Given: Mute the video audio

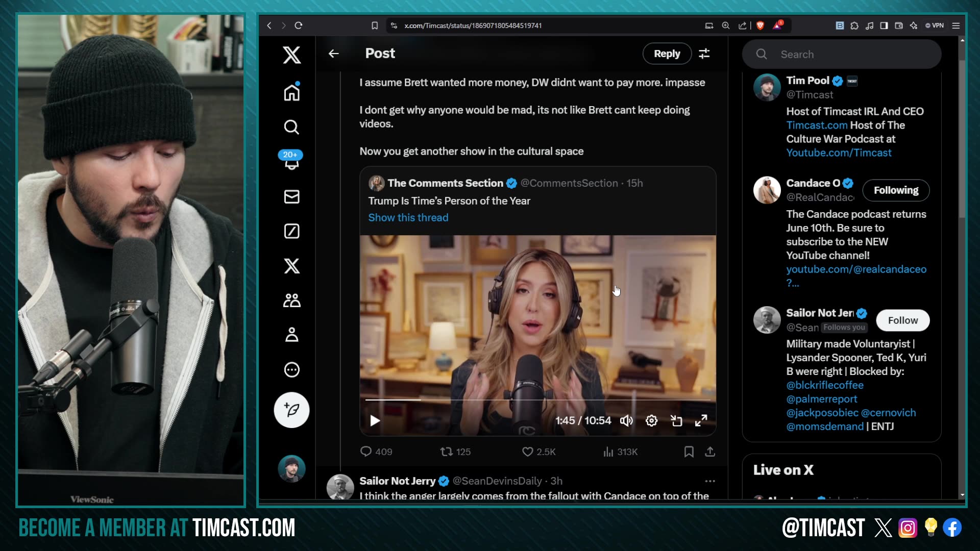Looking at the screenshot, I should (x=627, y=420).
